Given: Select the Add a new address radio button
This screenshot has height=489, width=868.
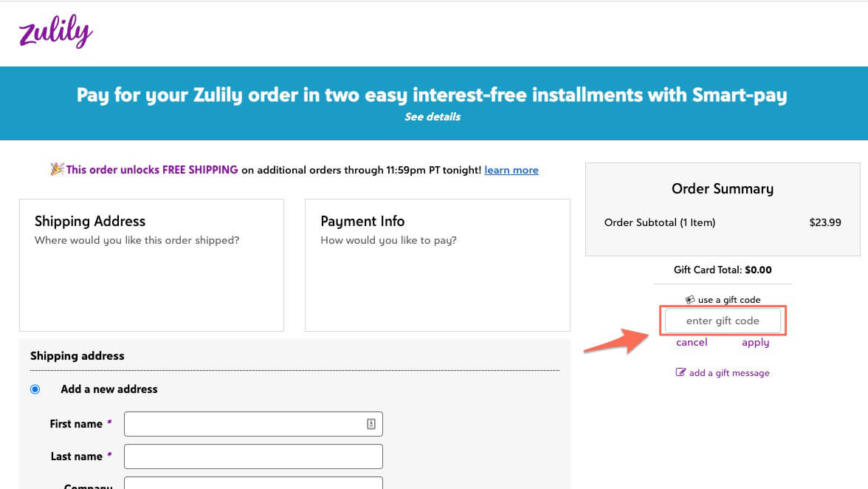Looking at the screenshot, I should point(35,389).
